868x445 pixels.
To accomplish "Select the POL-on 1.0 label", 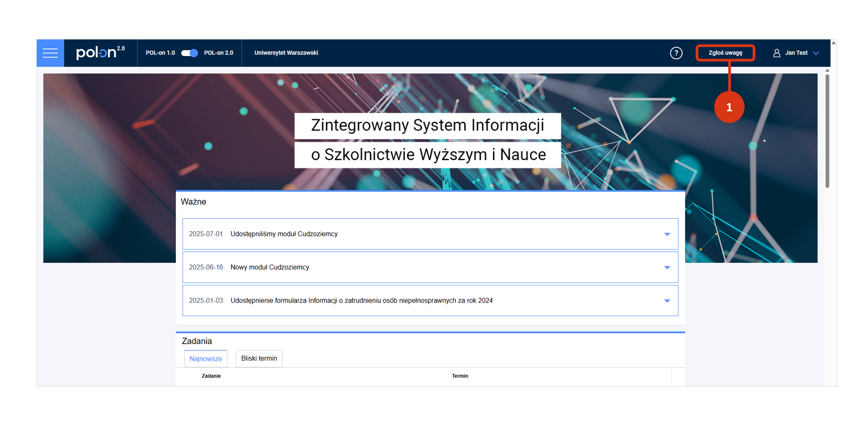I will pos(160,53).
